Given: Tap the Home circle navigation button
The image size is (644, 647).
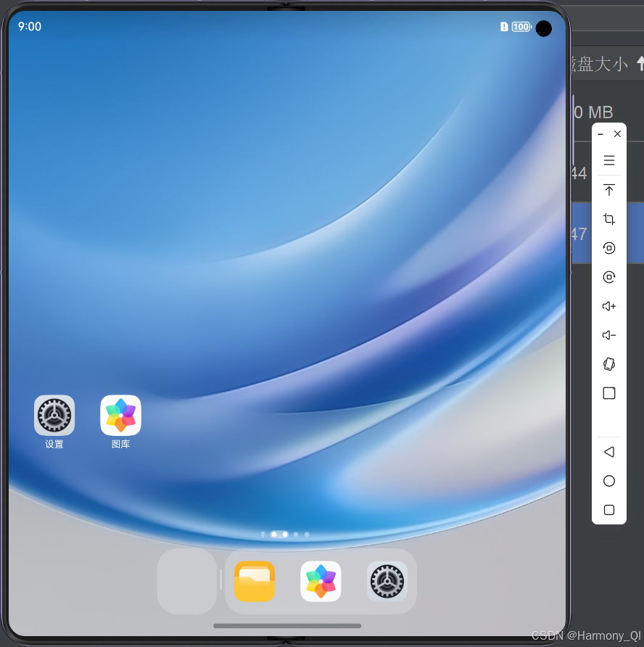Looking at the screenshot, I should (x=609, y=481).
